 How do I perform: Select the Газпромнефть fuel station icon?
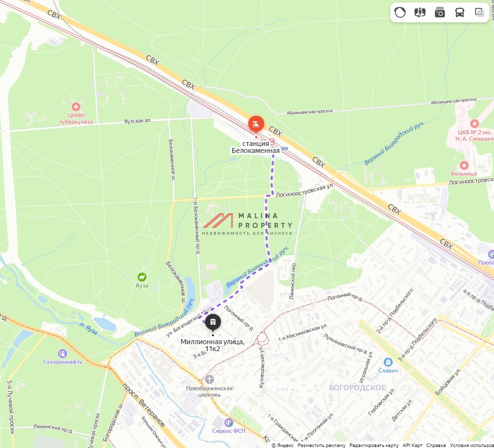63,354
